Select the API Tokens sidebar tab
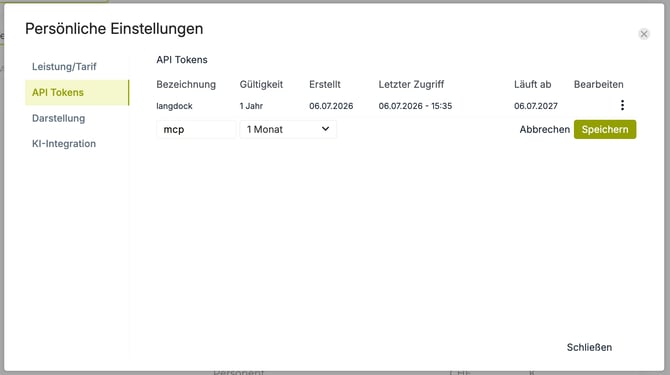 [x=77, y=92]
